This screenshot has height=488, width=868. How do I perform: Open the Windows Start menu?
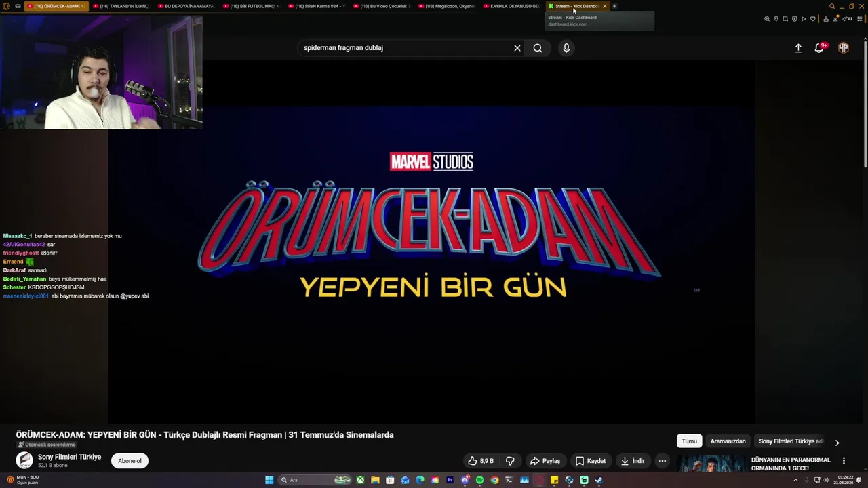[x=269, y=480]
